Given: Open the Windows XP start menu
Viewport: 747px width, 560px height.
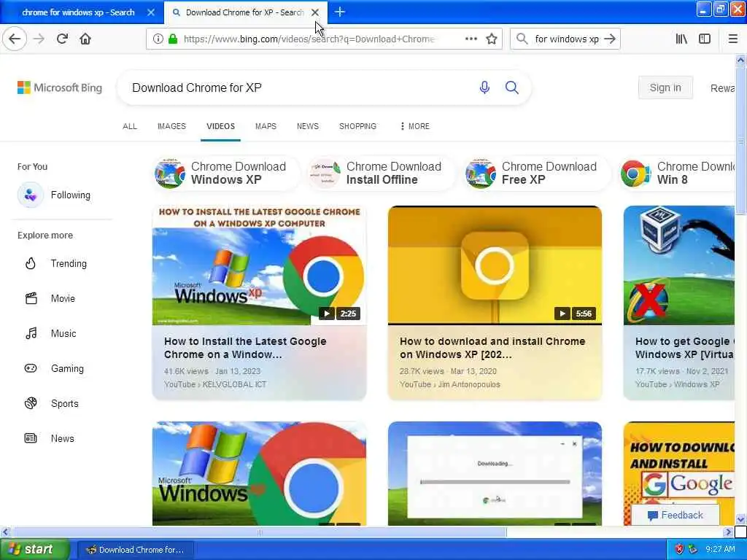Looking at the screenshot, I should pyautogui.click(x=34, y=550).
